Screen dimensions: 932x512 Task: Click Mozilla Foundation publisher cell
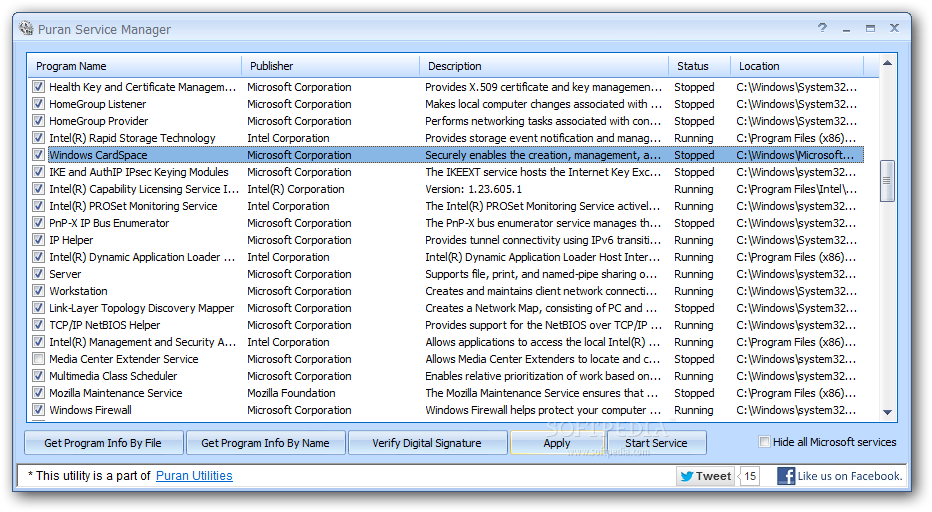291,393
